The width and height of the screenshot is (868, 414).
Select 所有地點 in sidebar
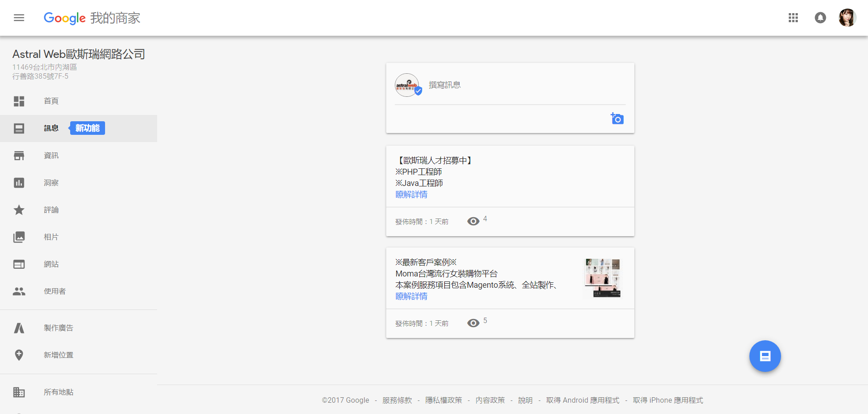[x=78, y=392]
